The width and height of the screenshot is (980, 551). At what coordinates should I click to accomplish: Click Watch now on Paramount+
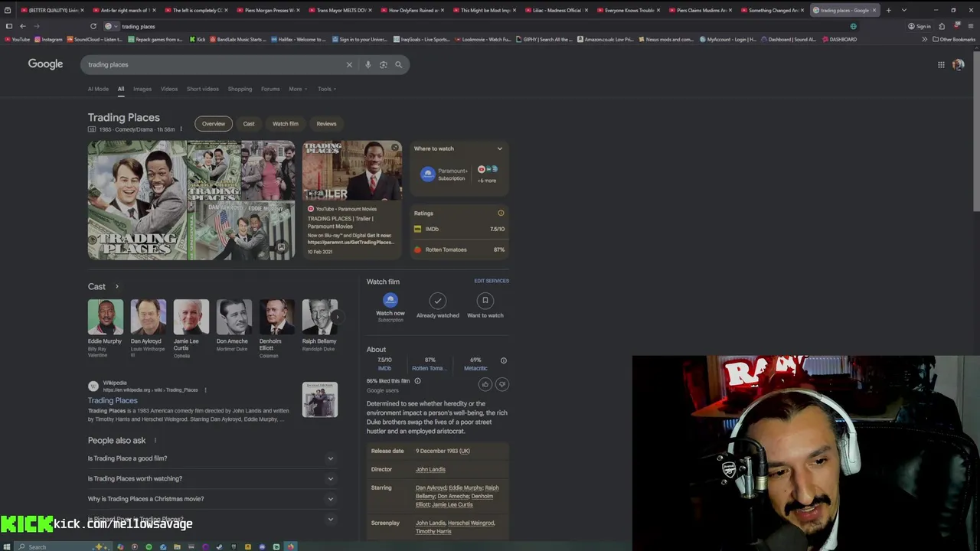(390, 306)
